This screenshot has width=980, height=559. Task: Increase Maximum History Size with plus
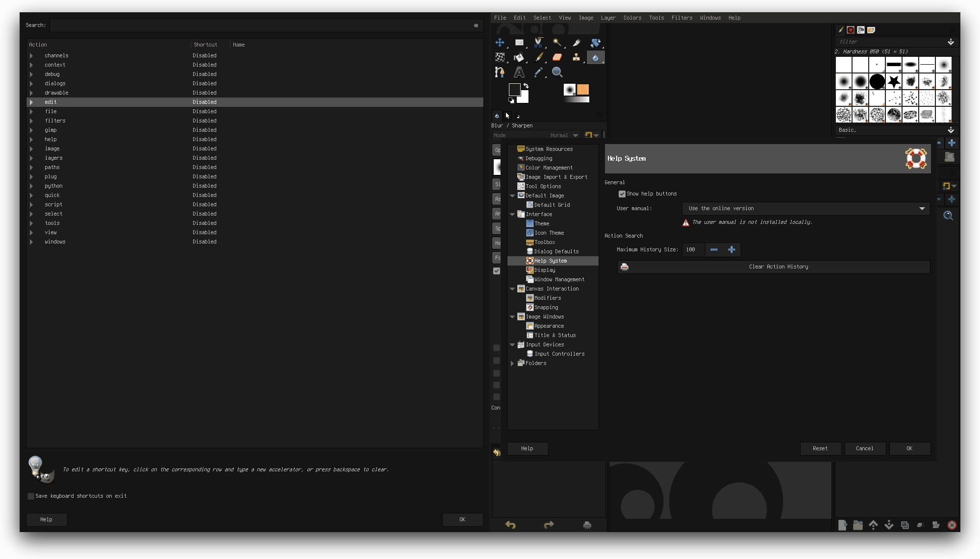(x=731, y=250)
